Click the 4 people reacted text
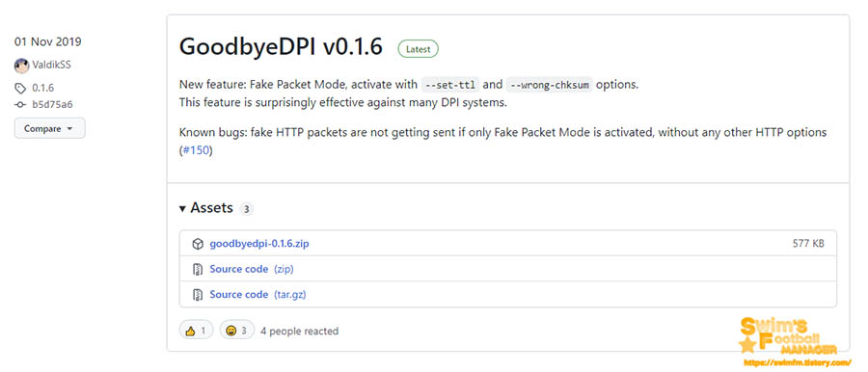Image resolution: width=868 pixels, height=372 pixels. [x=299, y=331]
